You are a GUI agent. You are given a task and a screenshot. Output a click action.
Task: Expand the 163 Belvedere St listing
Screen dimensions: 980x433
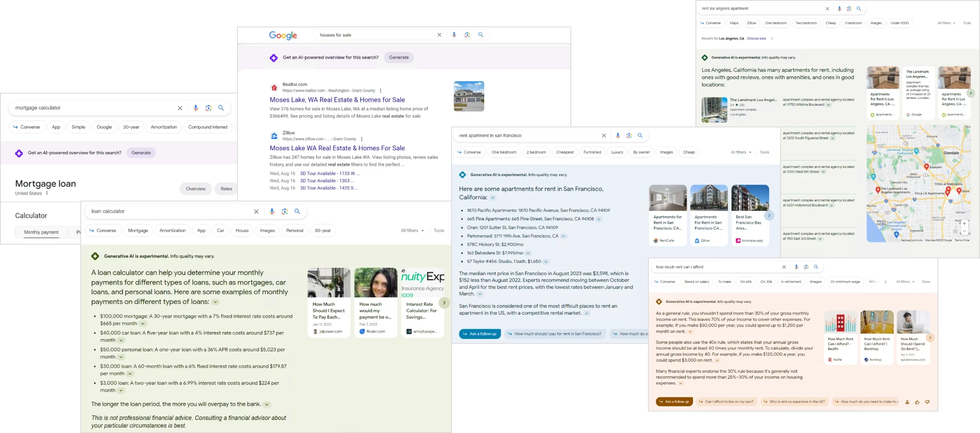tap(528, 253)
